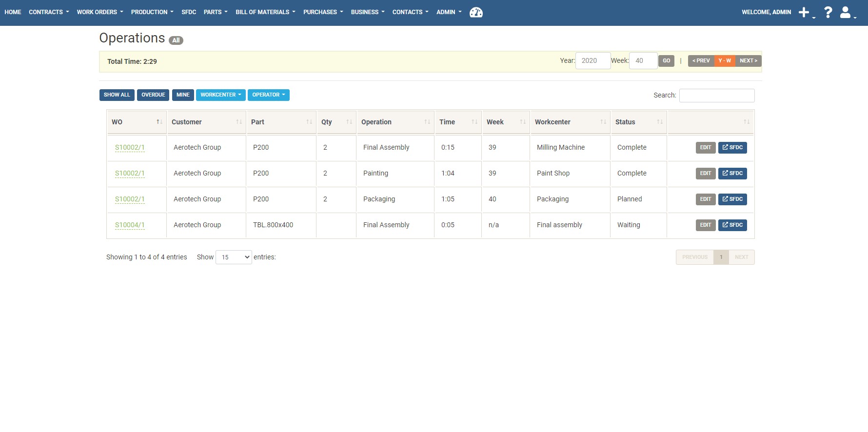
Task: Click the All badge beside Operations
Action: click(x=176, y=40)
